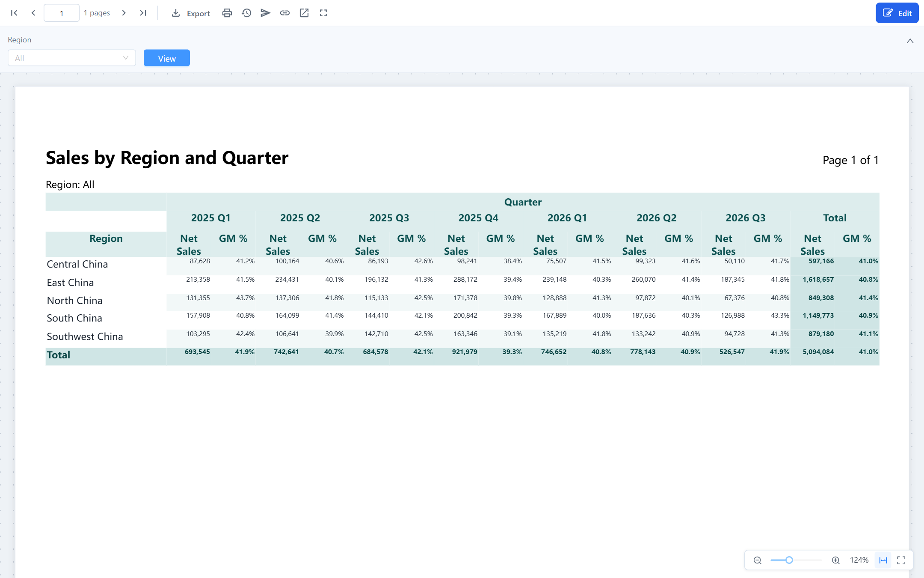The image size is (924, 578).
Task: Click the 2025 Q4 column header
Action: (x=478, y=218)
